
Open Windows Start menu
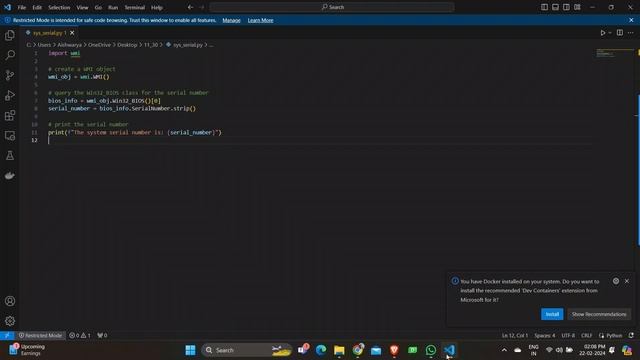190,350
